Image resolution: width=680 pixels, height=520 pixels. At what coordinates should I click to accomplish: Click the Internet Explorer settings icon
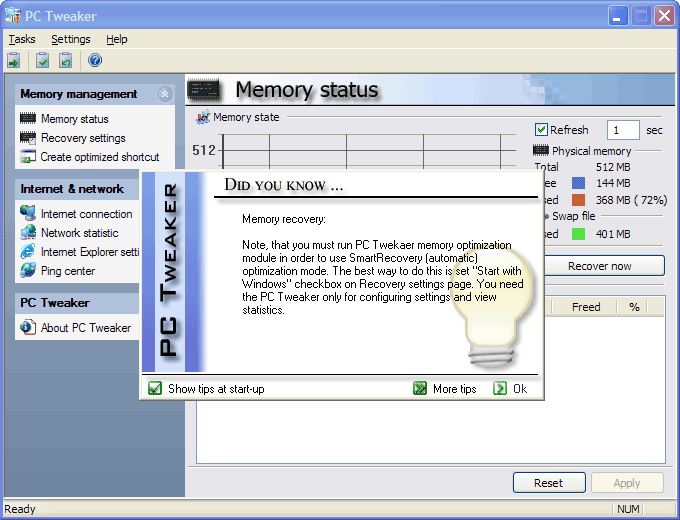tap(28, 251)
